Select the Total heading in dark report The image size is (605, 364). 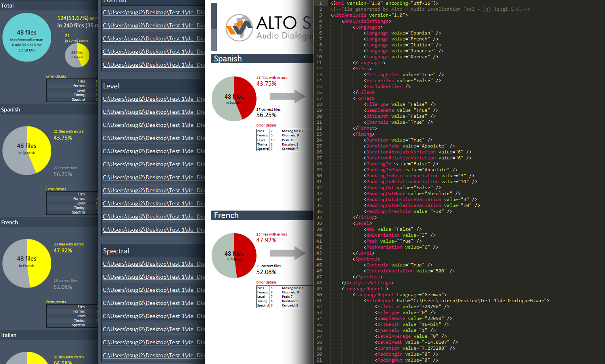coord(8,6)
